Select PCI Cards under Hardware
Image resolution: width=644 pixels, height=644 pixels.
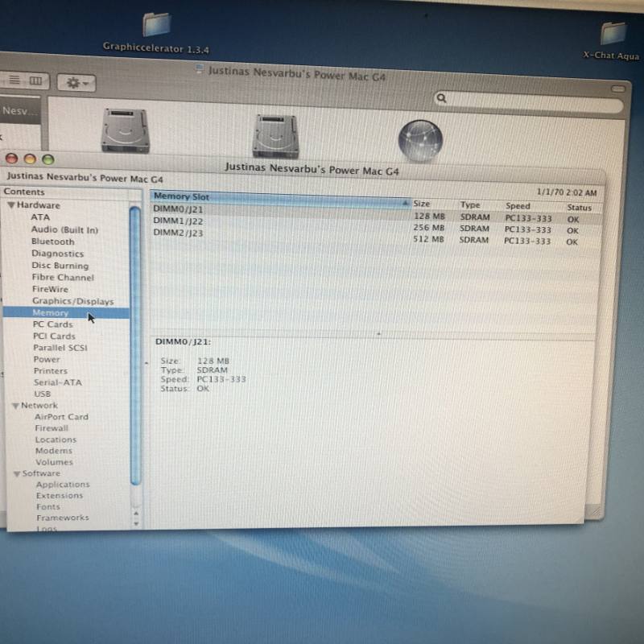tap(54, 336)
